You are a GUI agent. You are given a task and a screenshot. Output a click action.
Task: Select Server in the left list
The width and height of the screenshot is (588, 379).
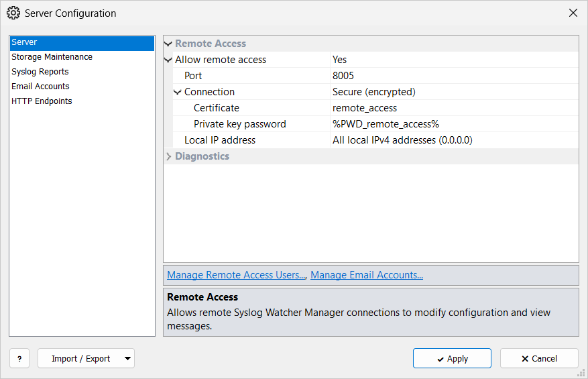(82, 42)
